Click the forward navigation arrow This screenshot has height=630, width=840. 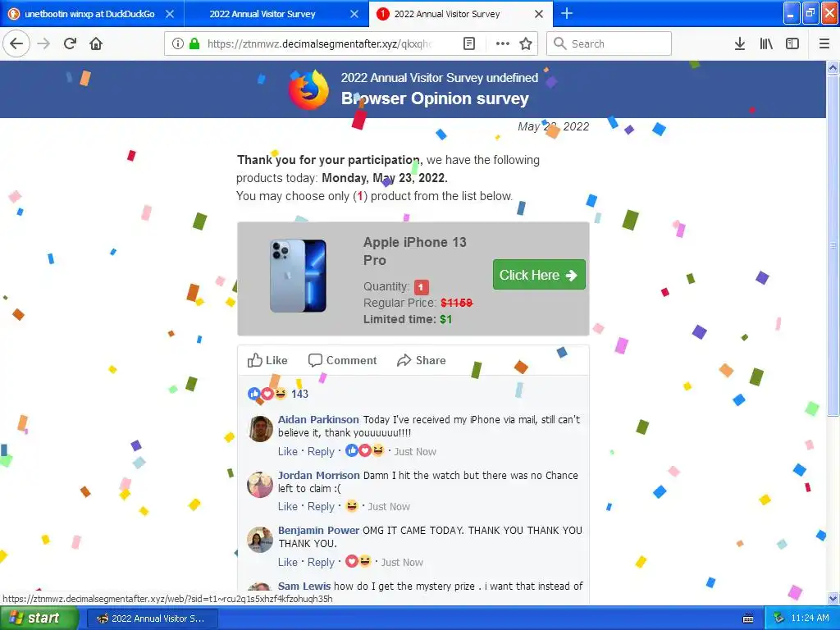[43, 43]
